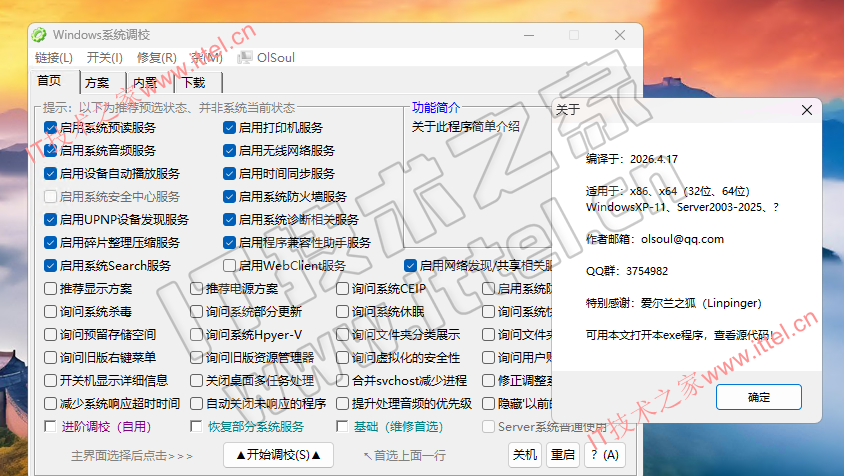Switch to the 方案 tab

click(98, 82)
